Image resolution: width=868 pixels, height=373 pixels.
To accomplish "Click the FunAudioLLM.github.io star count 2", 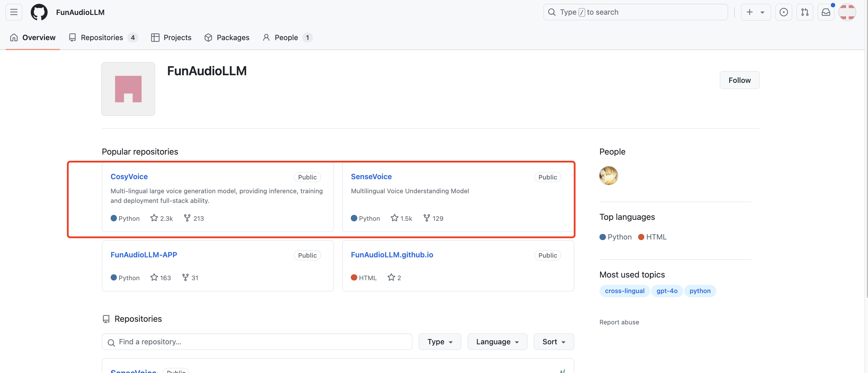I will (x=394, y=277).
